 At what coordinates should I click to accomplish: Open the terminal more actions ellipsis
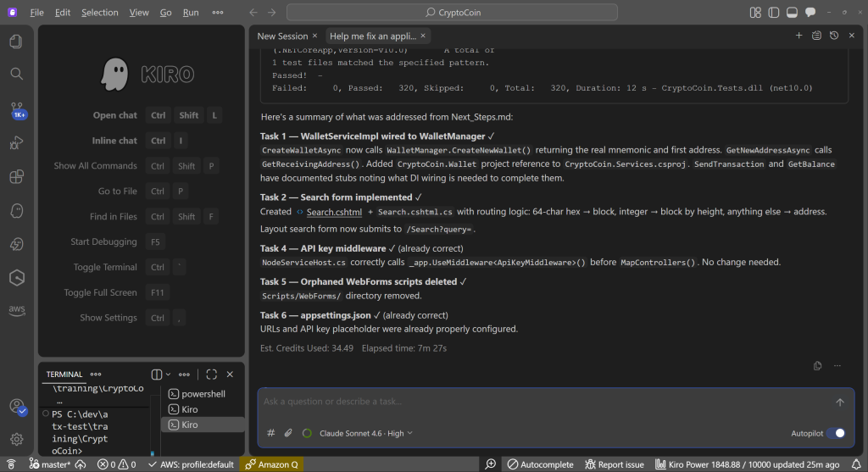(x=184, y=375)
